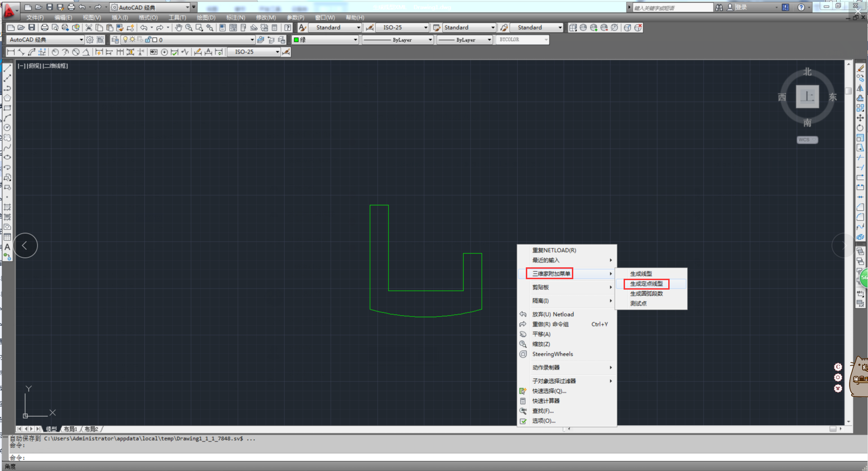This screenshot has width=868, height=471.
Task: Select the Rectangle draw tool
Action: pyautogui.click(x=7, y=108)
